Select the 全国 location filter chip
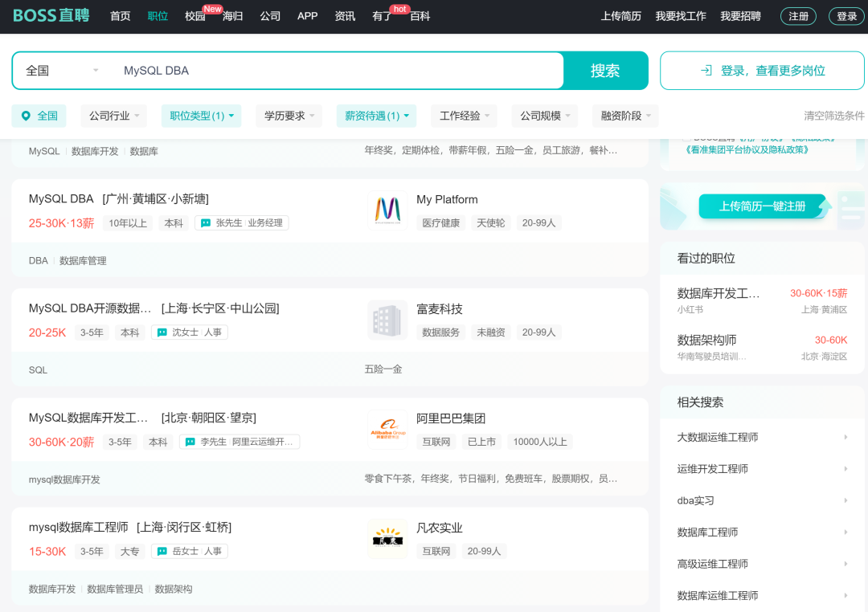Screen dimensions: 868x612 pyautogui.click(x=39, y=116)
